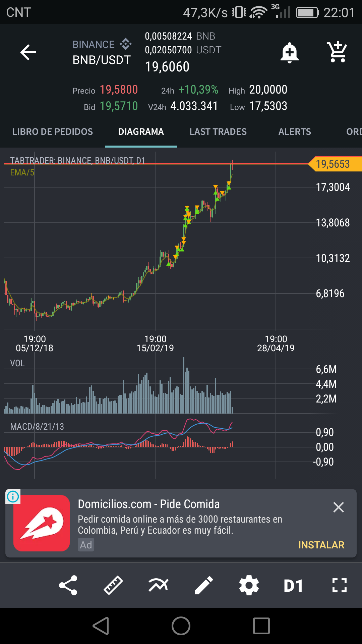Open the D1 timeframe selector

294,586
